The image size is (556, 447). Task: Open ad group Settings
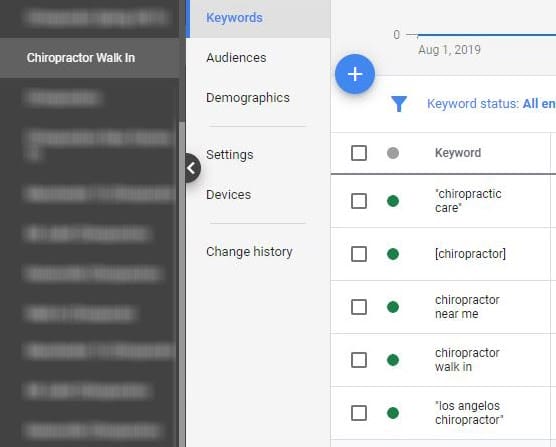coord(230,155)
